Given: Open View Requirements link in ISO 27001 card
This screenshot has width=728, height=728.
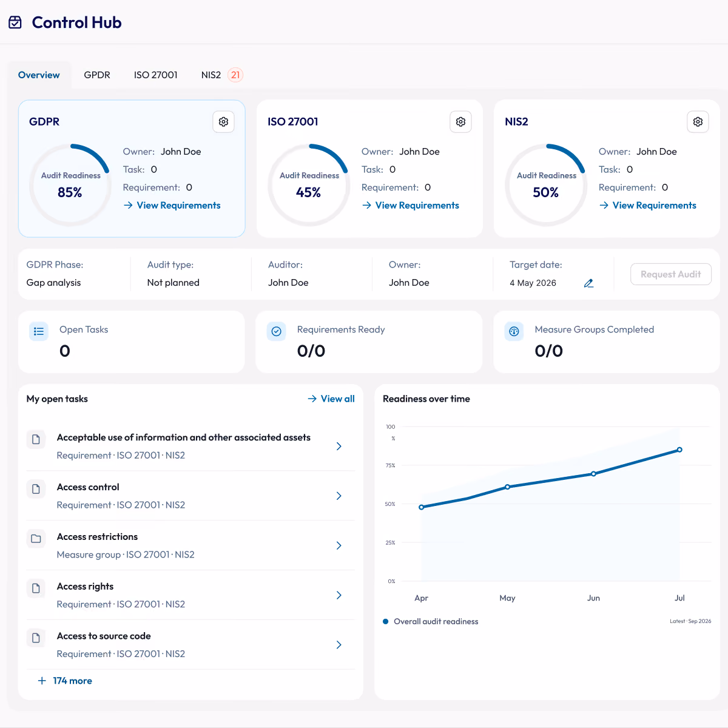Looking at the screenshot, I should tap(411, 206).
